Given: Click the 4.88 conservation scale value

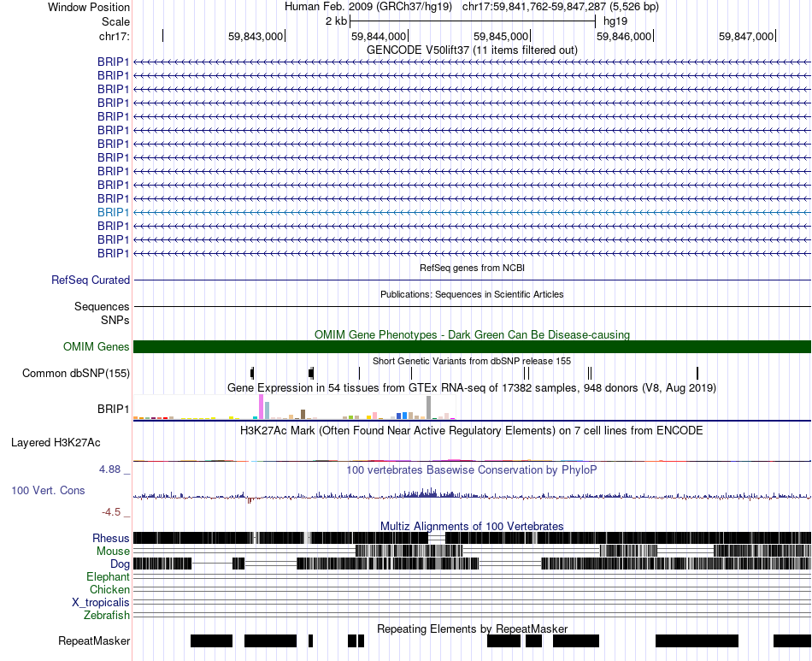Looking at the screenshot, I should [109, 469].
